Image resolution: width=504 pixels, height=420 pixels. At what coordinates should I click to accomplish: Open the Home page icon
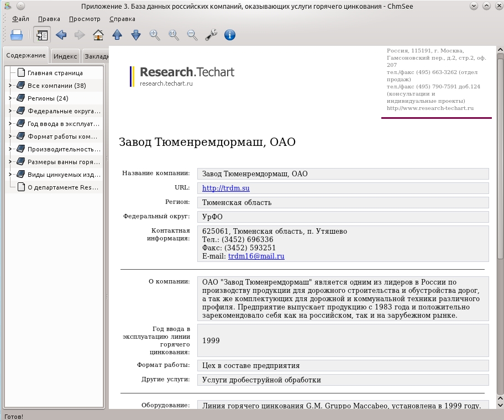(x=98, y=35)
